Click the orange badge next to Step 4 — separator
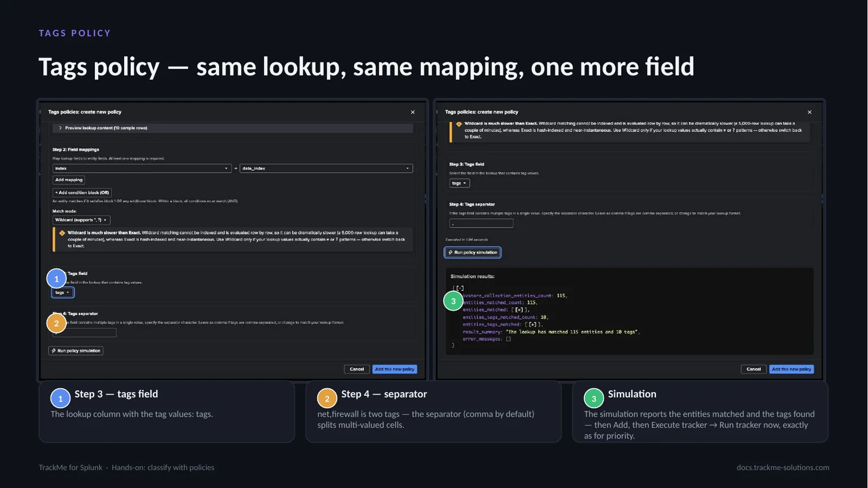868x488 pixels. (x=327, y=398)
